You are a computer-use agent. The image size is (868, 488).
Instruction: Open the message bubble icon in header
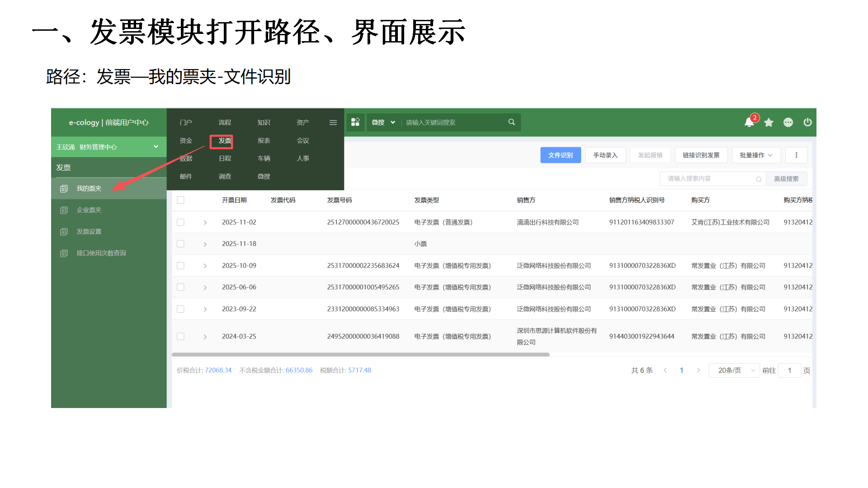(788, 122)
